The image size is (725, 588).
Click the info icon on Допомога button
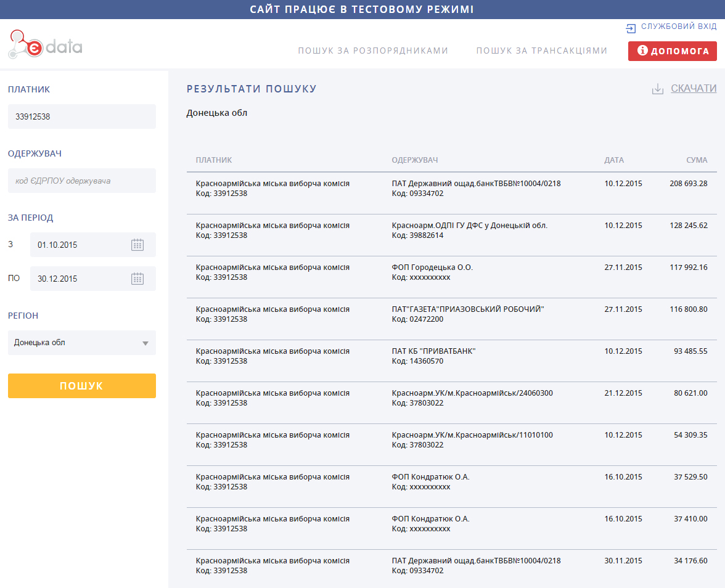(x=642, y=51)
